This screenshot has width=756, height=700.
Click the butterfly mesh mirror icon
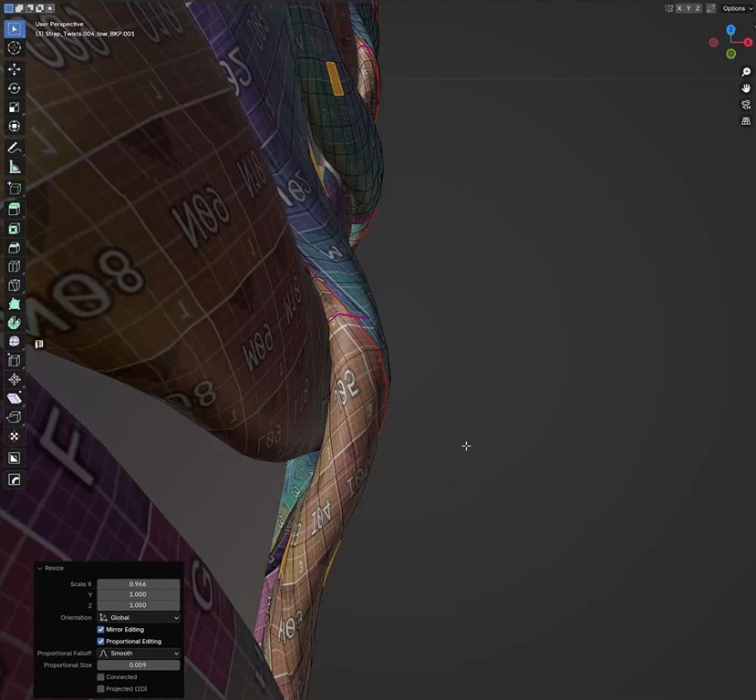pos(668,8)
